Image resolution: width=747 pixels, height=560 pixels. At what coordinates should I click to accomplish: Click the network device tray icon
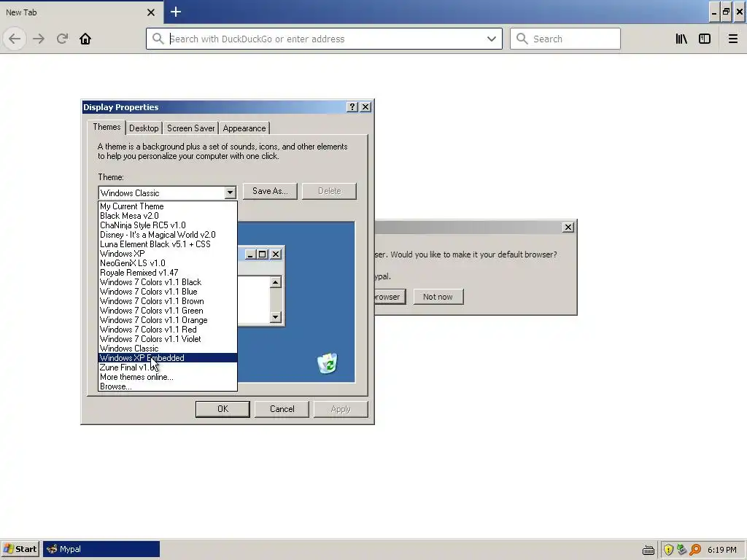(x=682, y=550)
